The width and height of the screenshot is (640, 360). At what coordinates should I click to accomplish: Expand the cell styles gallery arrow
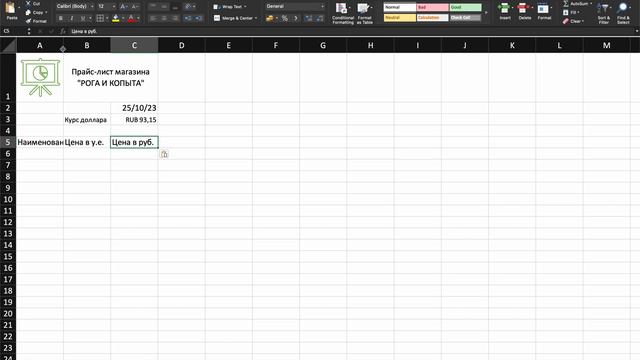[486, 12]
